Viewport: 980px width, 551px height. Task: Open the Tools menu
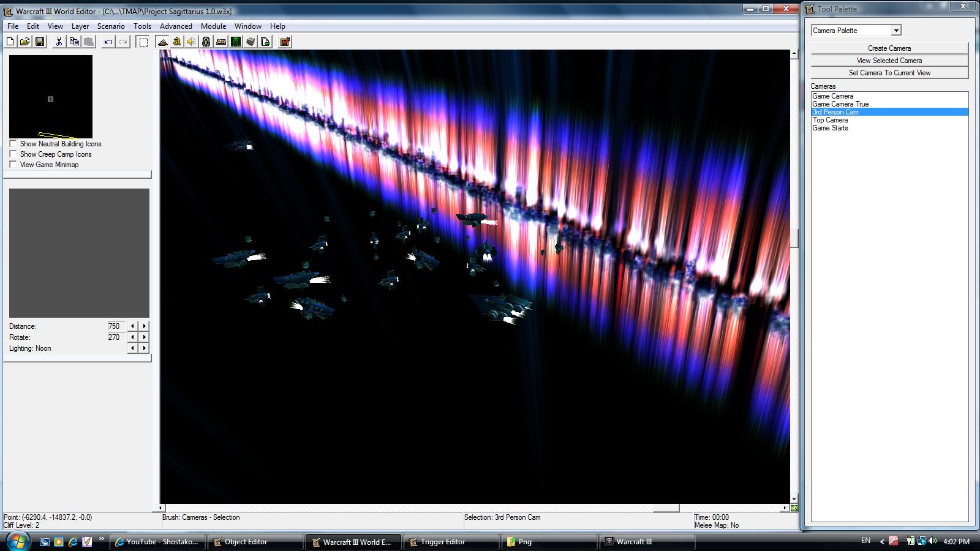point(142,26)
